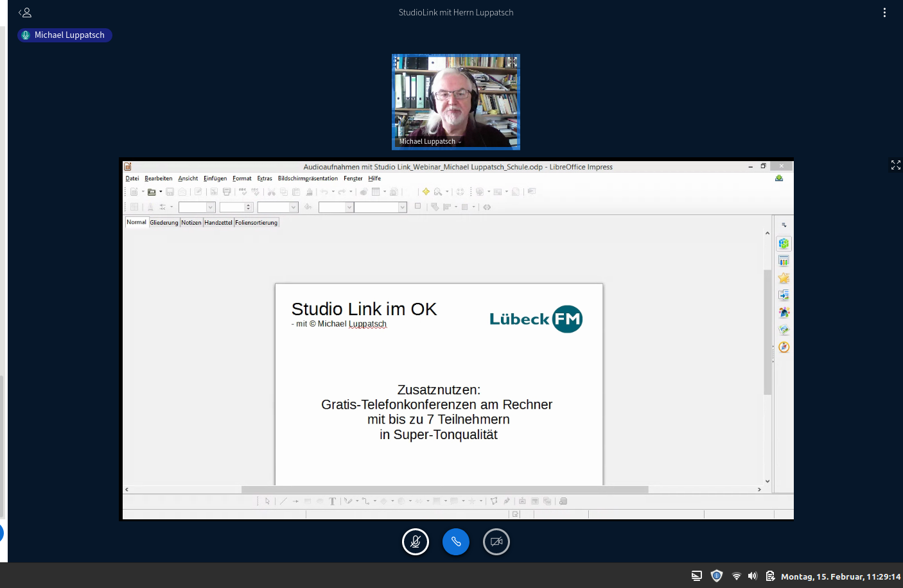The height and width of the screenshot is (588, 903).
Task: Switch to the Gliederung view tab
Action: click(164, 223)
